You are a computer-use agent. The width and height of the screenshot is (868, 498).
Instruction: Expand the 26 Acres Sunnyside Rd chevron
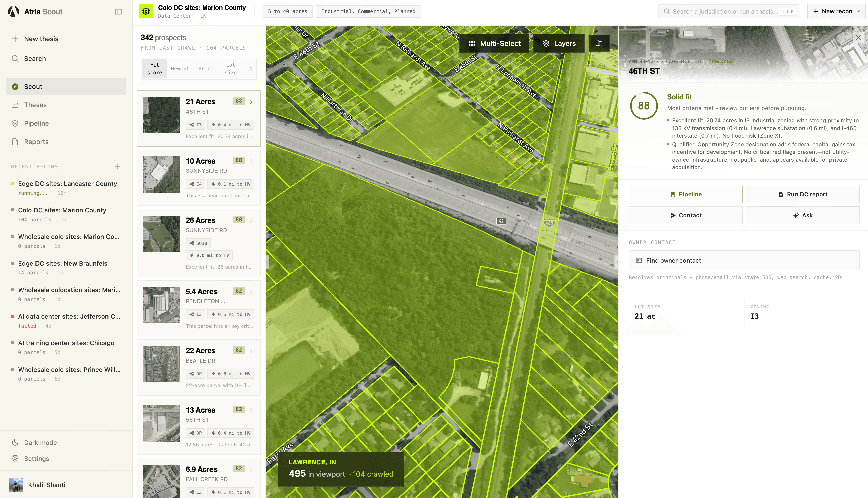[251, 221]
